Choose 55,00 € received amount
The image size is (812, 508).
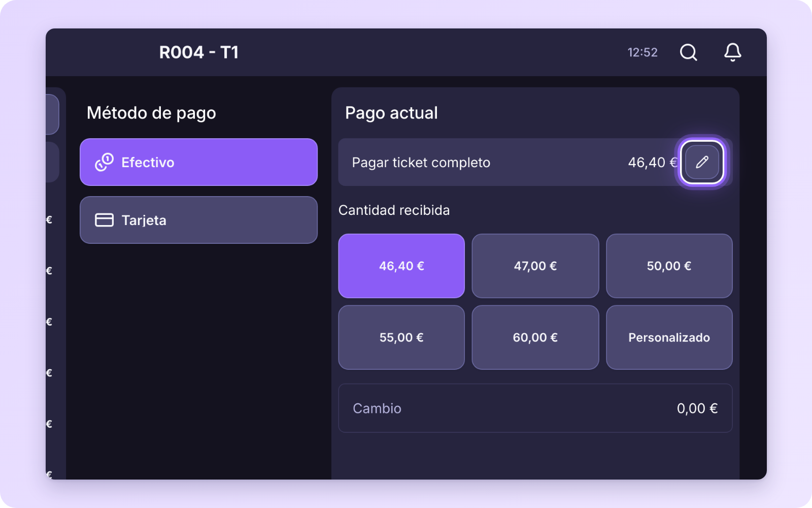click(x=401, y=337)
